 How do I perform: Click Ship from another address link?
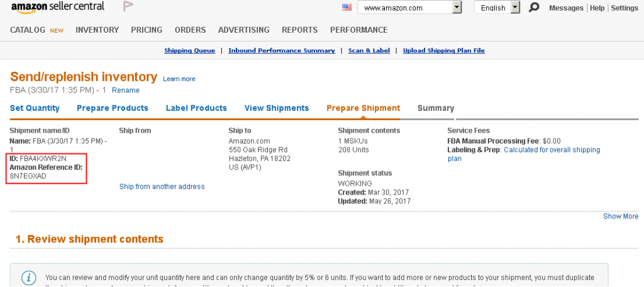click(162, 186)
